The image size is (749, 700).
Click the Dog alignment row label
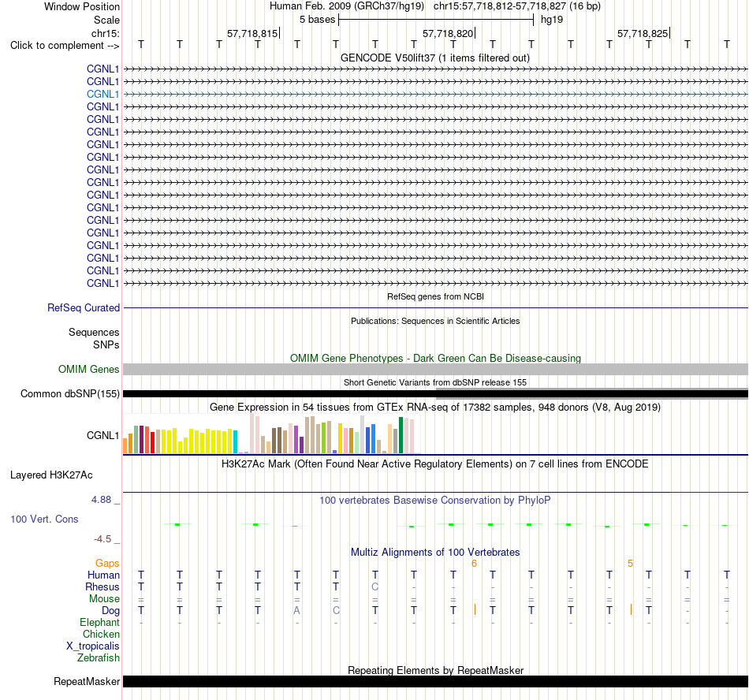tap(110, 611)
